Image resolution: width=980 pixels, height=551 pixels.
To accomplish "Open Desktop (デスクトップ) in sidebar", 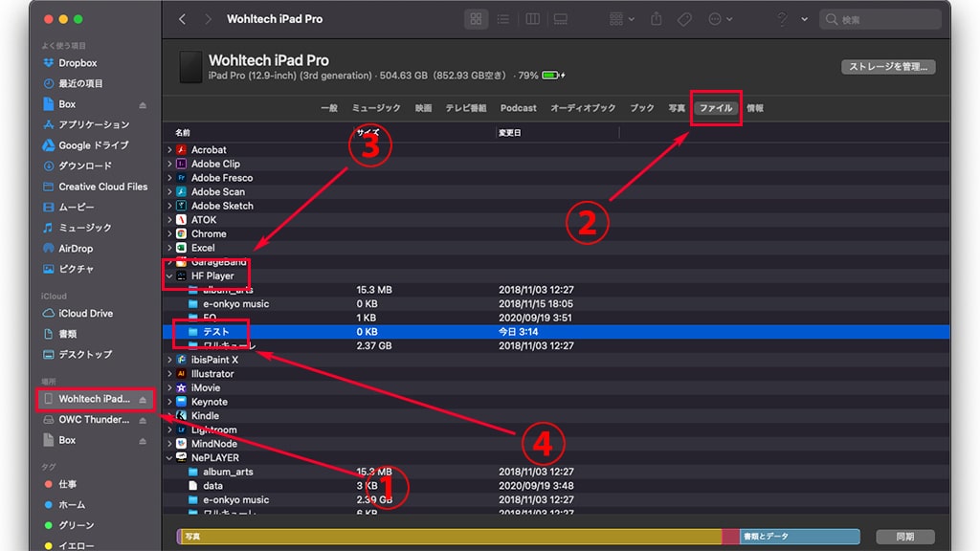I will 85,355.
